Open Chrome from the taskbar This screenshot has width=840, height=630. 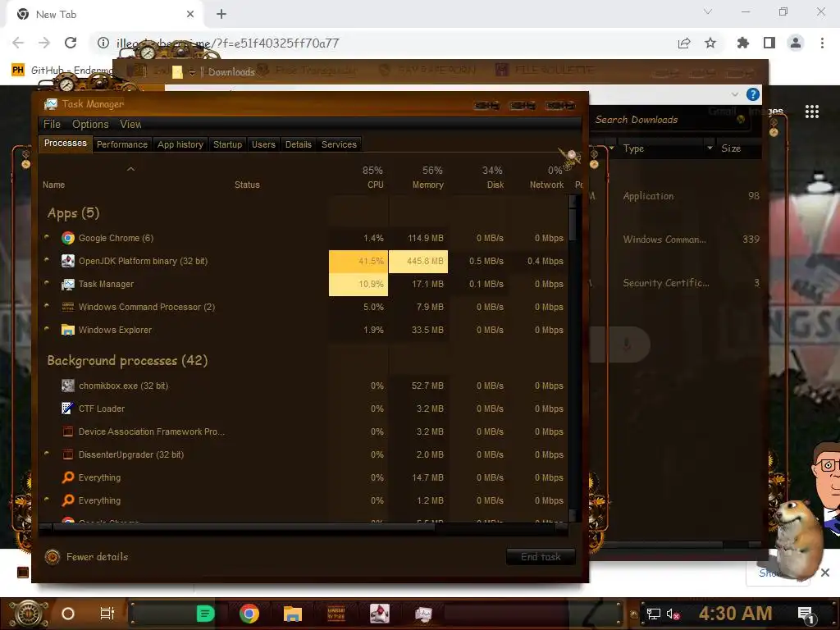[249, 614]
